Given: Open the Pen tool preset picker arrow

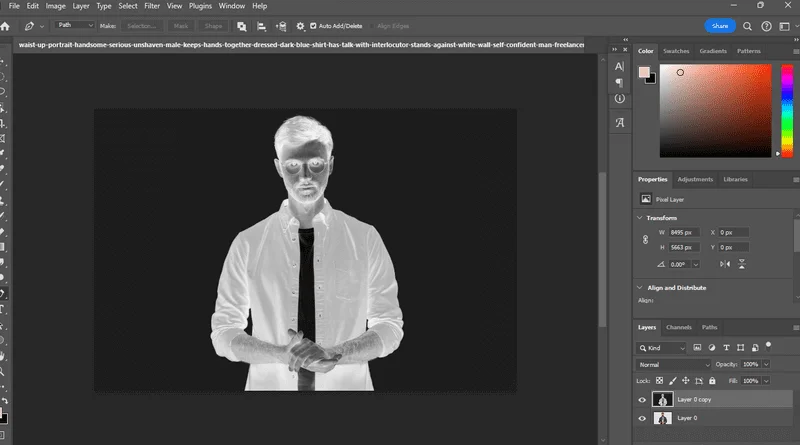Looking at the screenshot, I should pyautogui.click(x=42, y=26).
